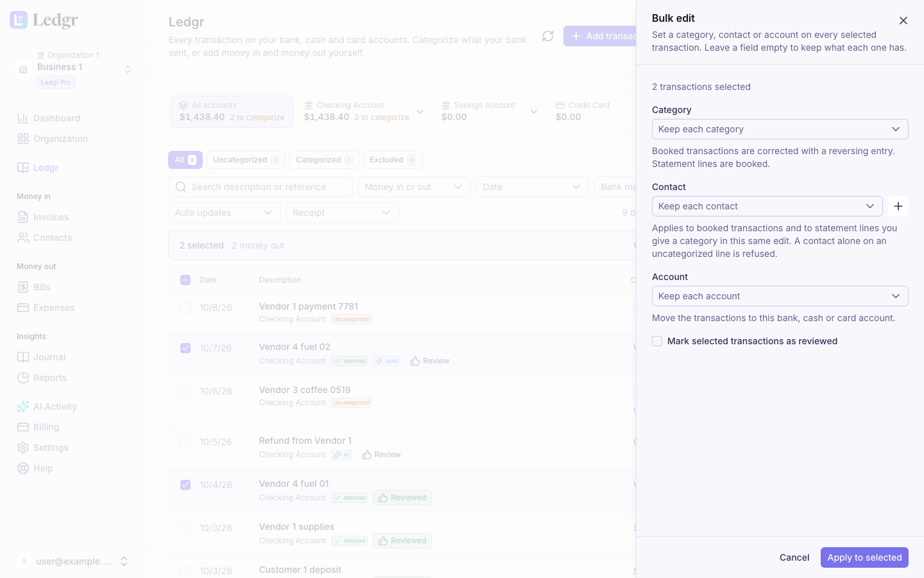Refresh transactions with the sync icon
This screenshot has width=924, height=578.
point(548,36)
